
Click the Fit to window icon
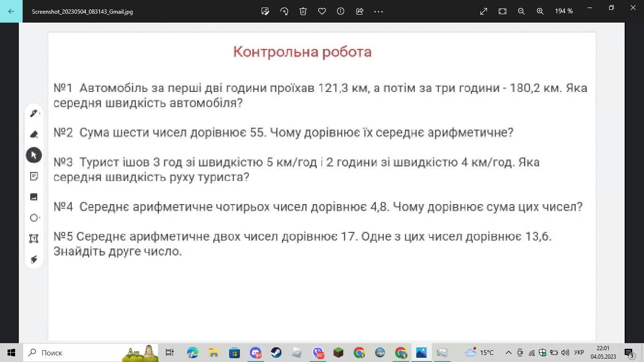pos(503,11)
